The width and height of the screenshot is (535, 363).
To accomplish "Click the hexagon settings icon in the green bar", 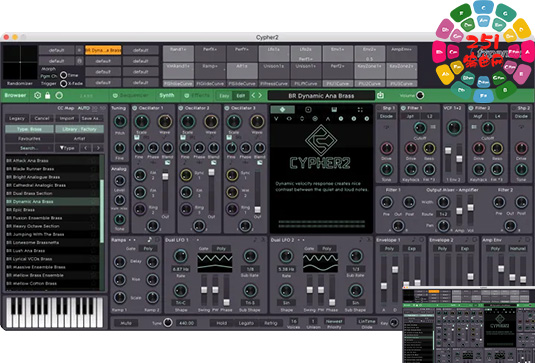I will 38,96.
